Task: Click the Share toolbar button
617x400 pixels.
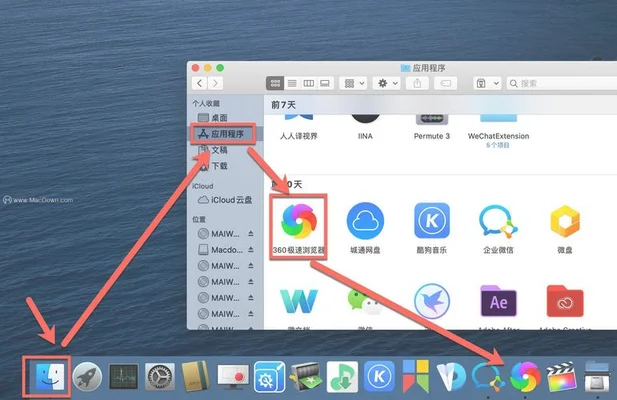Action: click(417, 83)
